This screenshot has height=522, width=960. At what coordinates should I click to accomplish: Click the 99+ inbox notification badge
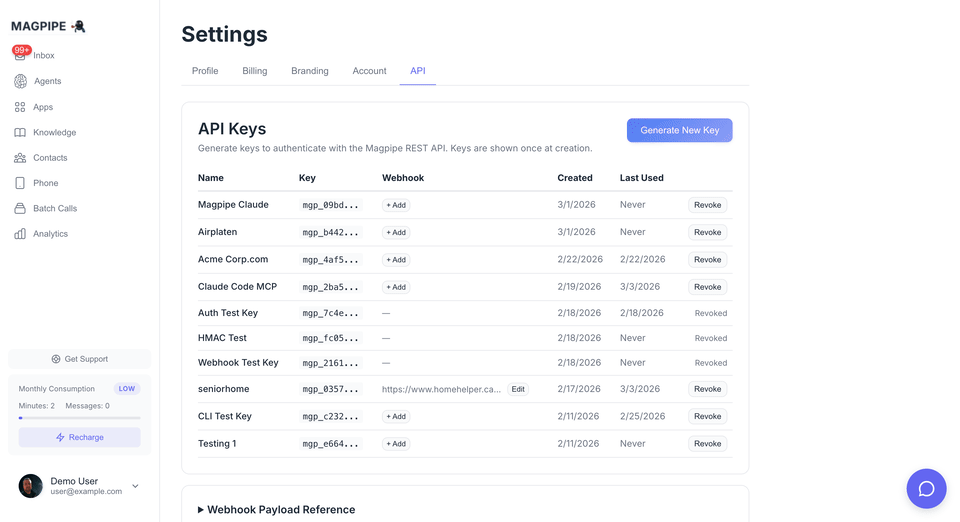(x=21, y=50)
